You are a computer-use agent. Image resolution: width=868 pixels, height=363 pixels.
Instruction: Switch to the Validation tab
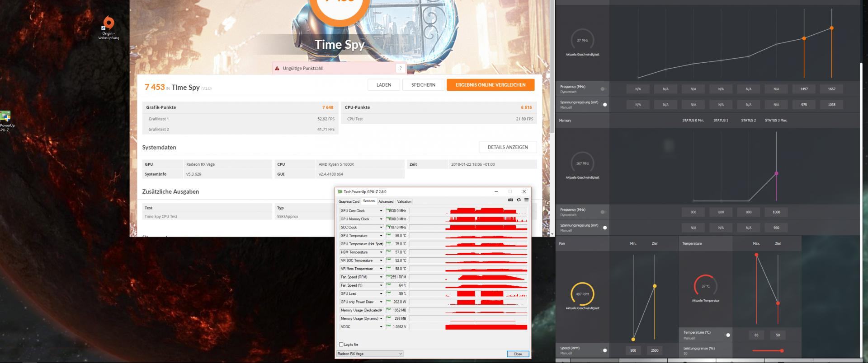pos(404,201)
